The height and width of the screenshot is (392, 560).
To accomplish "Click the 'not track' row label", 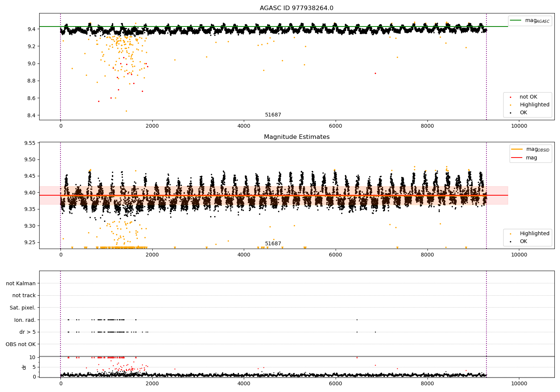I will 24,296.
